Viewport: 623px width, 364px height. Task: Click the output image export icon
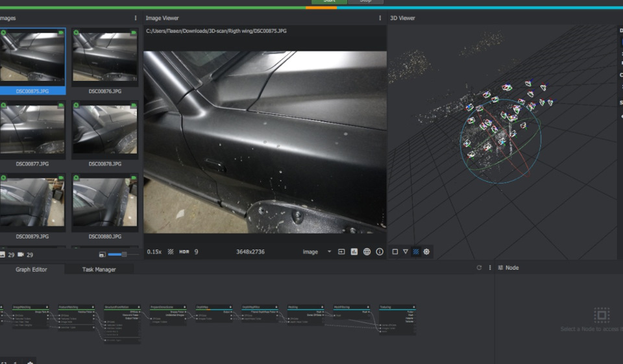point(341,252)
